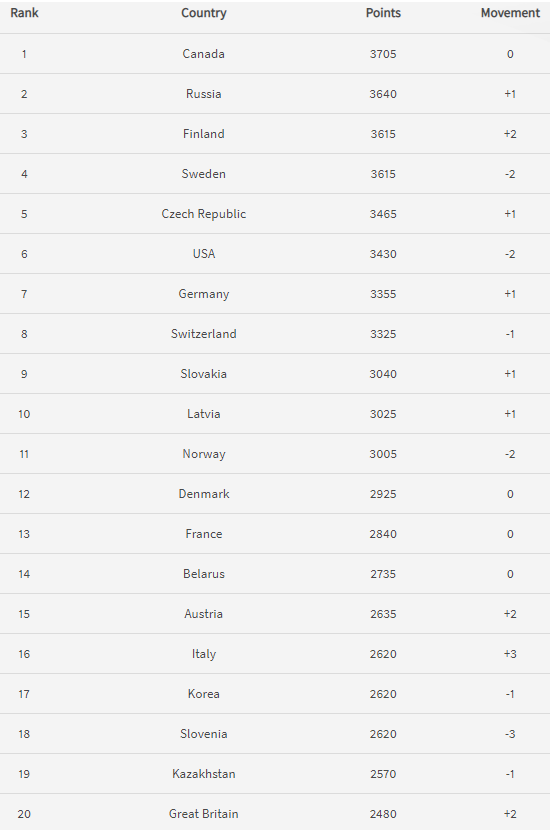550x830 pixels.
Task: Click Sweden's points value 3615
Action: tap(383, 174)
